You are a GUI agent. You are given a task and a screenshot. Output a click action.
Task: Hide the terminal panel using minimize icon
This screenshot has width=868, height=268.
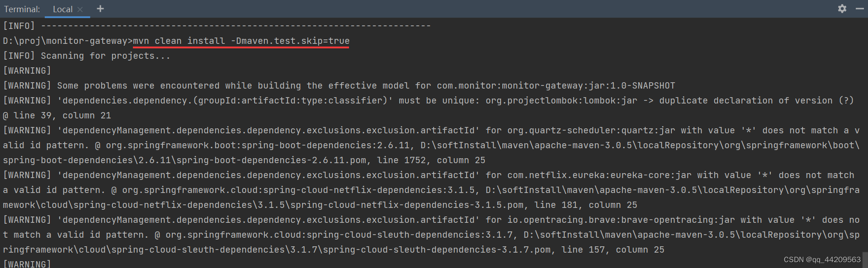(859, 9)
